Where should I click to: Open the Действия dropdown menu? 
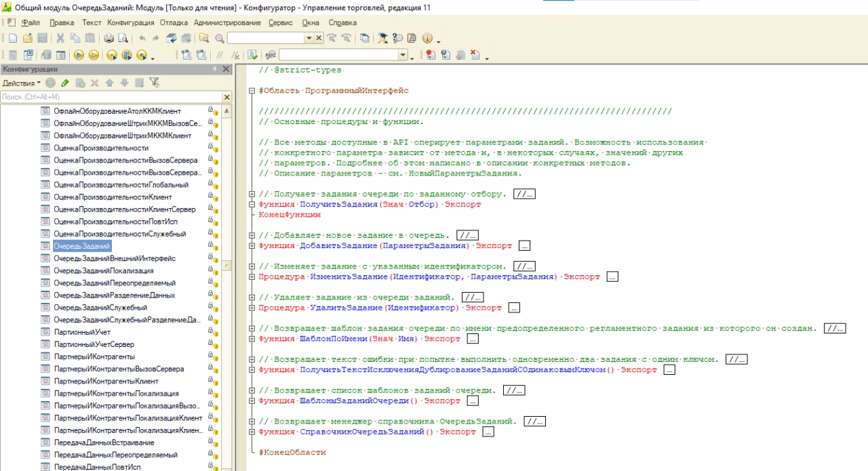coord(21,83)
